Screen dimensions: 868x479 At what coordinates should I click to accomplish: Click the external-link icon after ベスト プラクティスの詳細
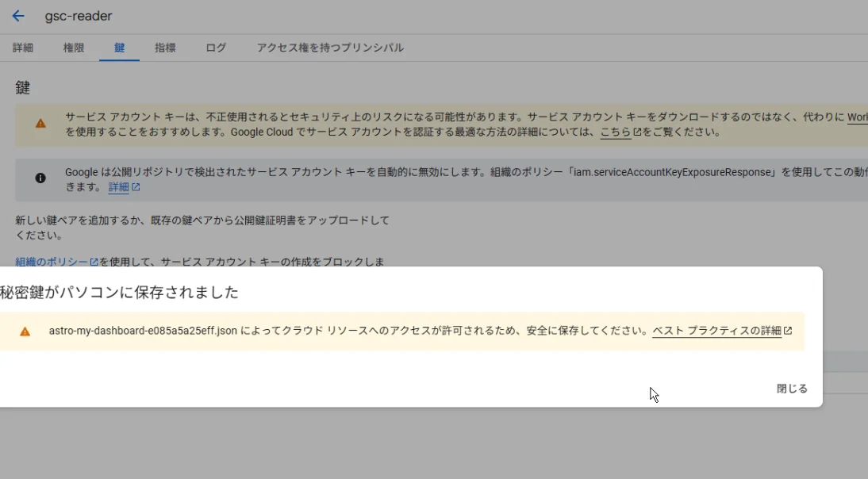[x=788, y=331]
